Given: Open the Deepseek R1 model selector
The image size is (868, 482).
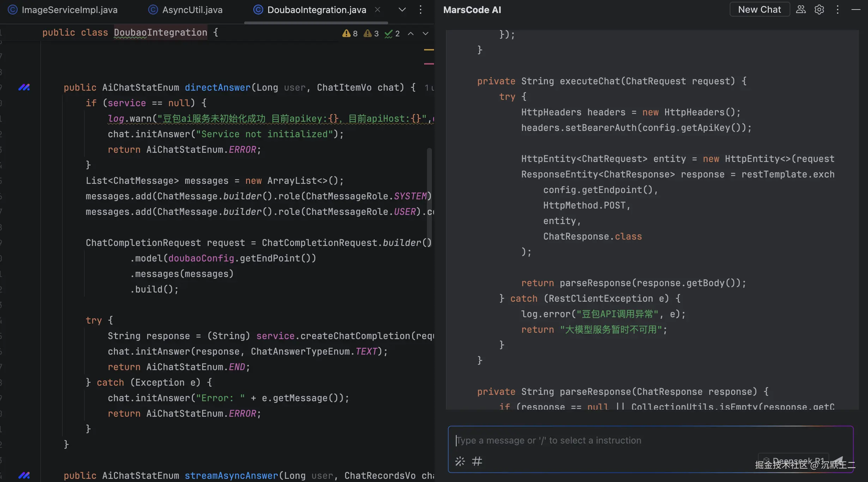Looking at the screenshot, I should [794, 460].
